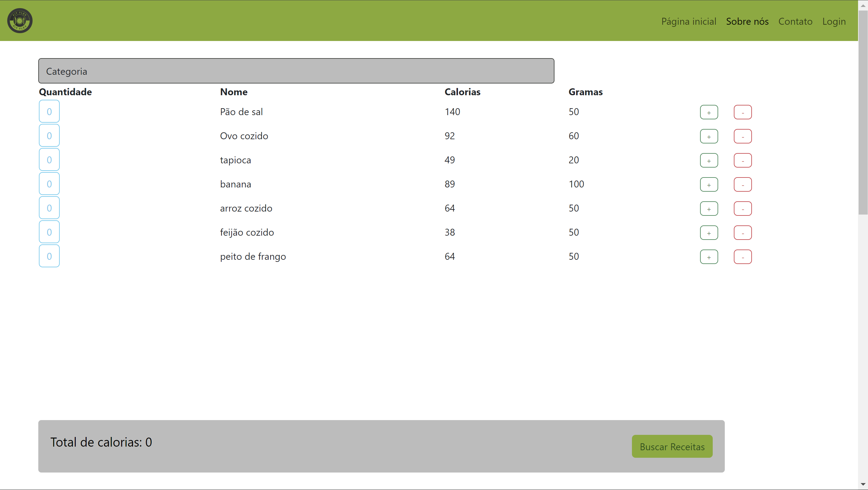Remove one feijão cozido with minus button

coord(742,233)
